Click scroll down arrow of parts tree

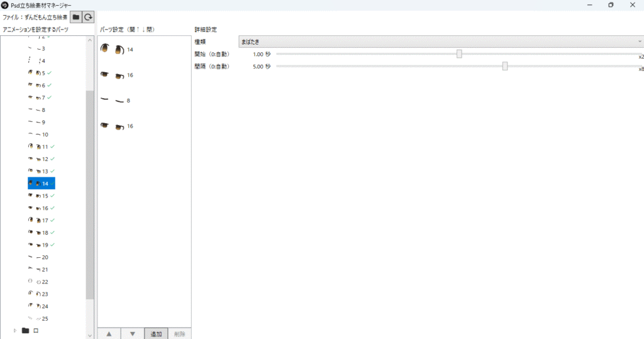(x=90, y=335)
